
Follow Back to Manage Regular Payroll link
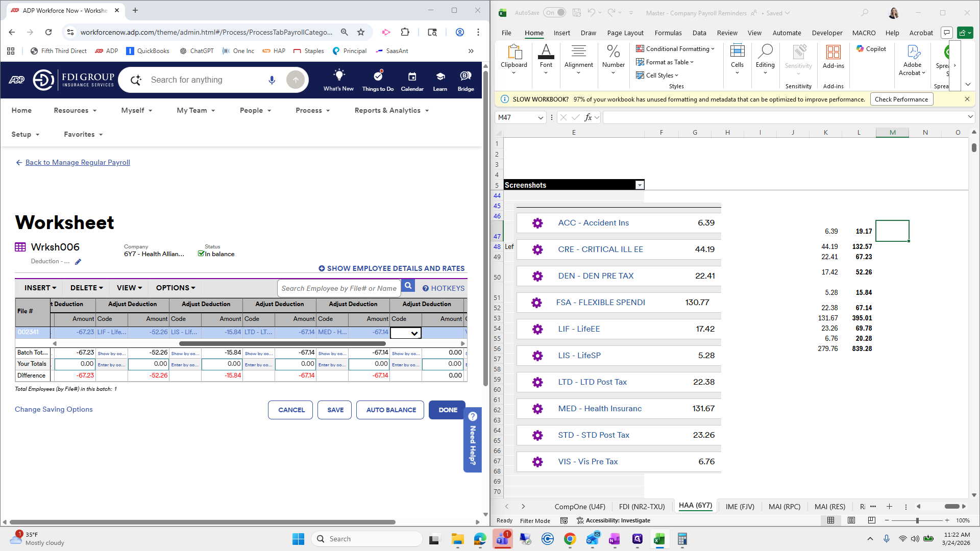point(78,162)
